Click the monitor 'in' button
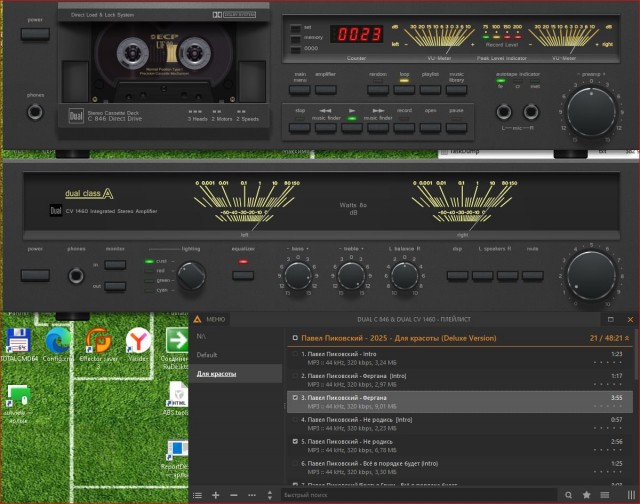This screenshot has width=640, height=504. [x=115, y=265]
